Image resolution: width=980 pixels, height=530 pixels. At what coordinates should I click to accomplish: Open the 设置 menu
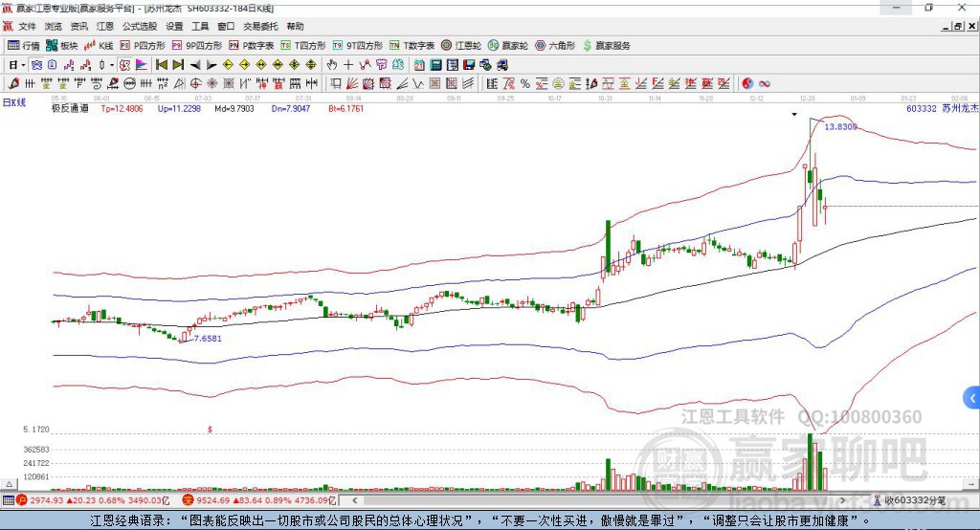[174, 26]
